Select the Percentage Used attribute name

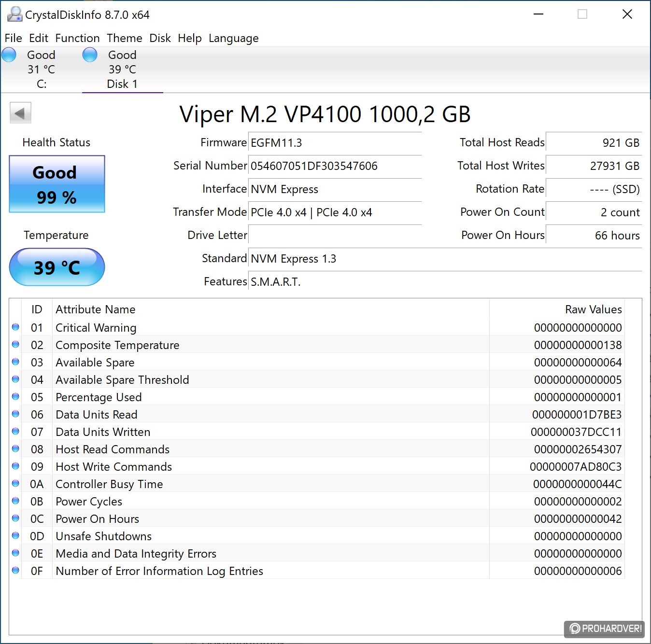pyautogui.click(x=99, y=397)
